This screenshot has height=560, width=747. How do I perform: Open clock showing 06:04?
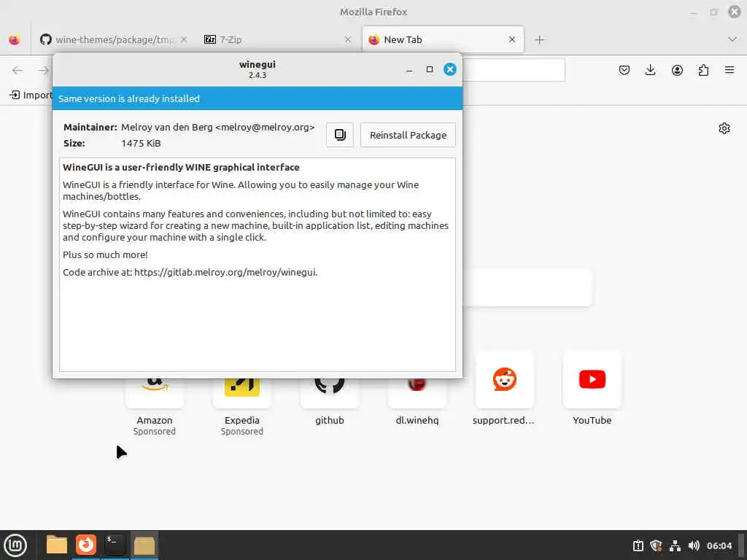tap(719, 545)
